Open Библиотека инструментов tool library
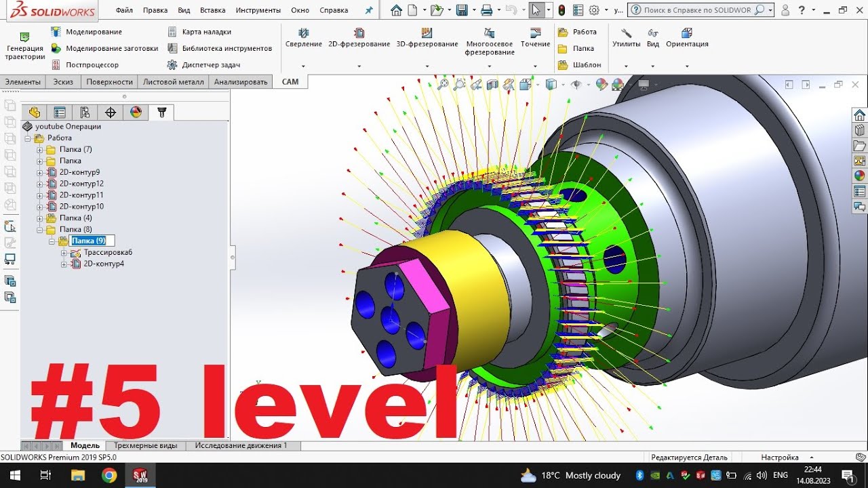This screenshot has height=488, width=868. [220, 48]
